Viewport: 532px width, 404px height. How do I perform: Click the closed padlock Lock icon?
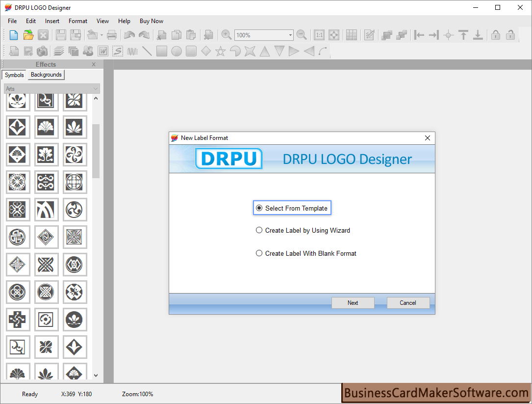496,35
